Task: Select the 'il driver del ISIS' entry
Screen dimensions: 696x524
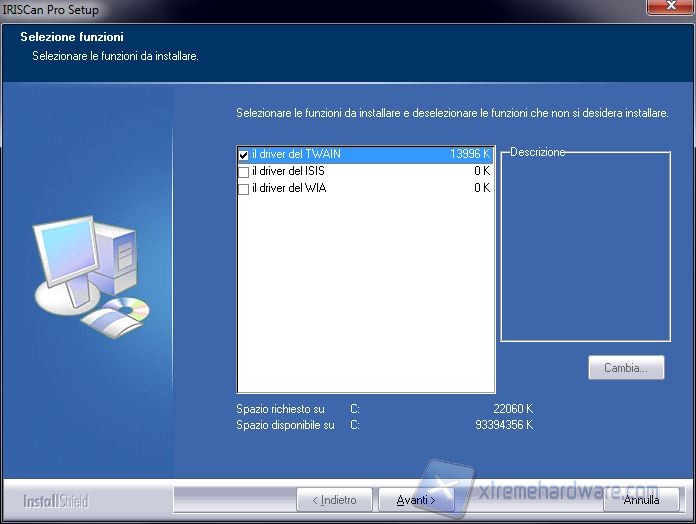Action: [288, 172]
